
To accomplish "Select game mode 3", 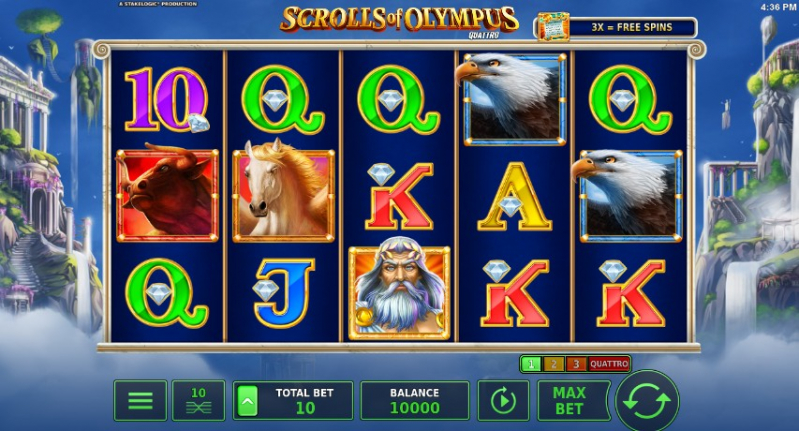I will click(576, 364).
